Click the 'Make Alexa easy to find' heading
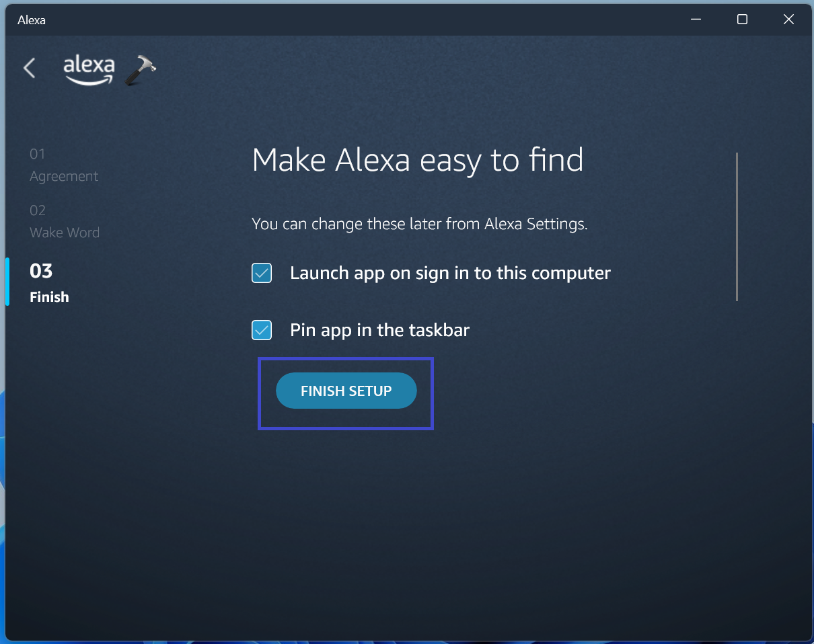Image resolution: width=814 pixels, height=644 pixels. click(417, 160)
